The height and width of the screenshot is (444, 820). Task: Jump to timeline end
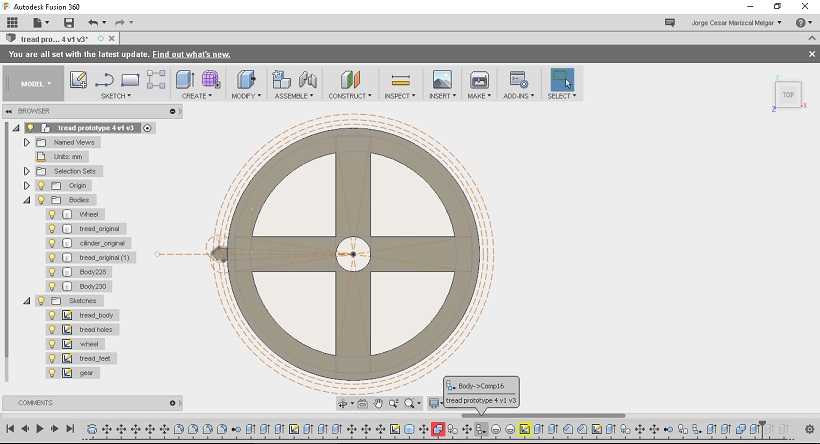(x=70, y=429)
